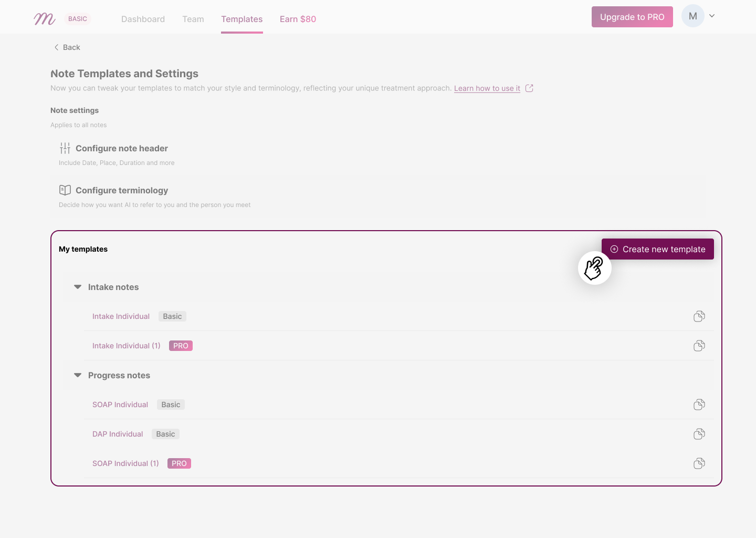Click the BASIC plan badge

click(78, 19)
